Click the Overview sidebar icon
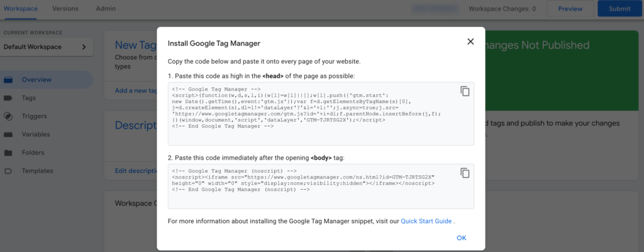The width and height of the screenshot is (644, 252). point(8,80)
